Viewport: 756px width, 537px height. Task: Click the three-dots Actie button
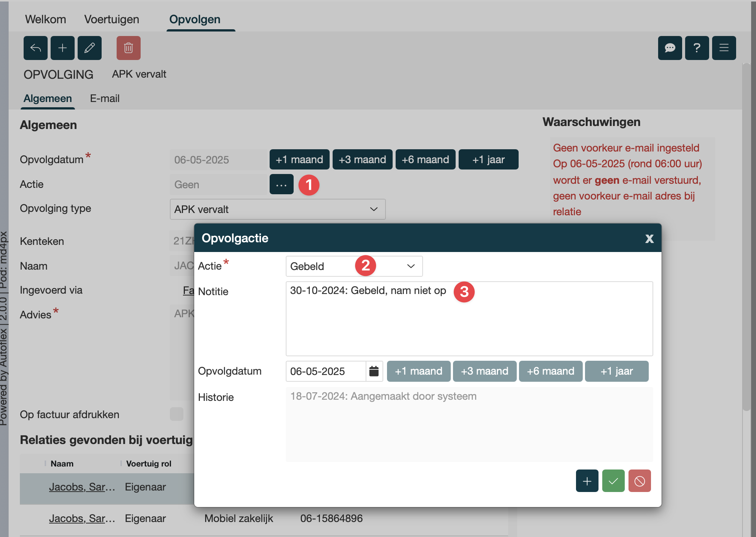281,184
